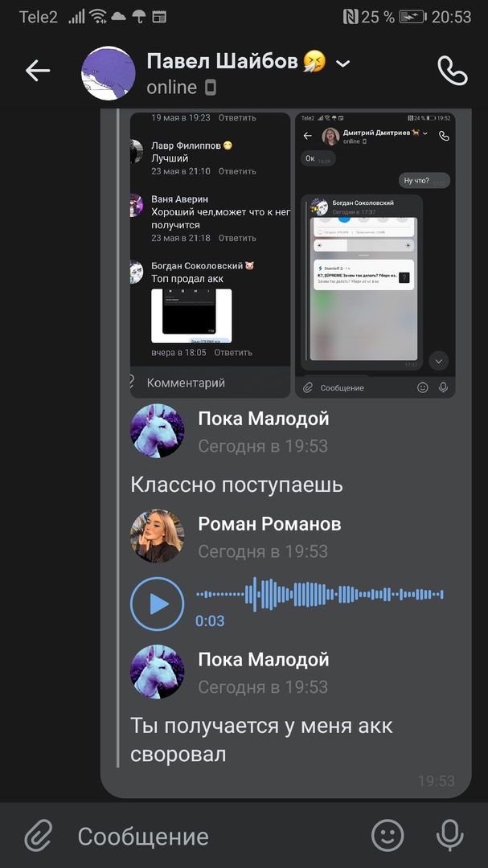Tap the Сообщение message input field
488x868 pixels.
pos(216,836)
